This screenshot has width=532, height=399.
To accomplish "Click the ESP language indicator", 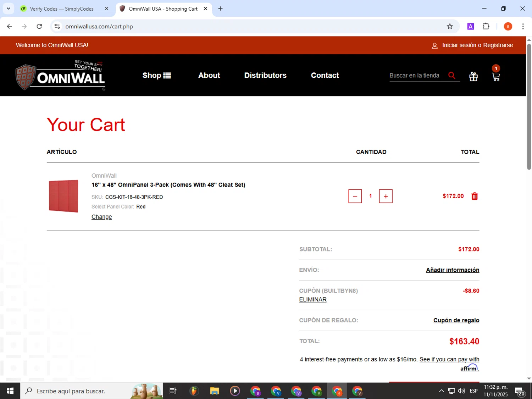I will 473,391.
